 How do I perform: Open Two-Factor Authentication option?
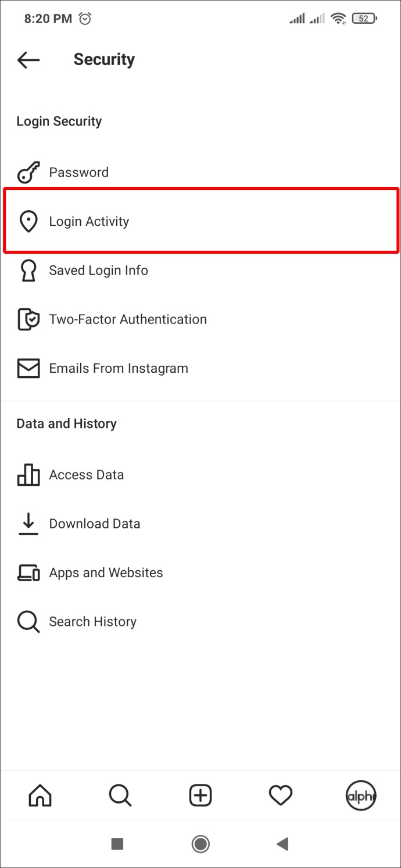coord(128,319)
